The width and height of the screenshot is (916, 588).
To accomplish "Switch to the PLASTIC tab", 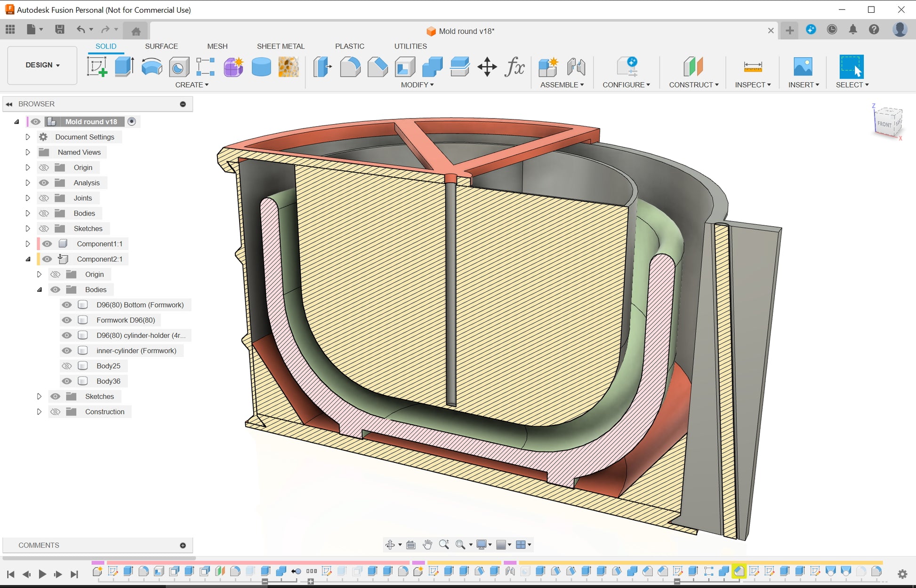I will point(350,46).
